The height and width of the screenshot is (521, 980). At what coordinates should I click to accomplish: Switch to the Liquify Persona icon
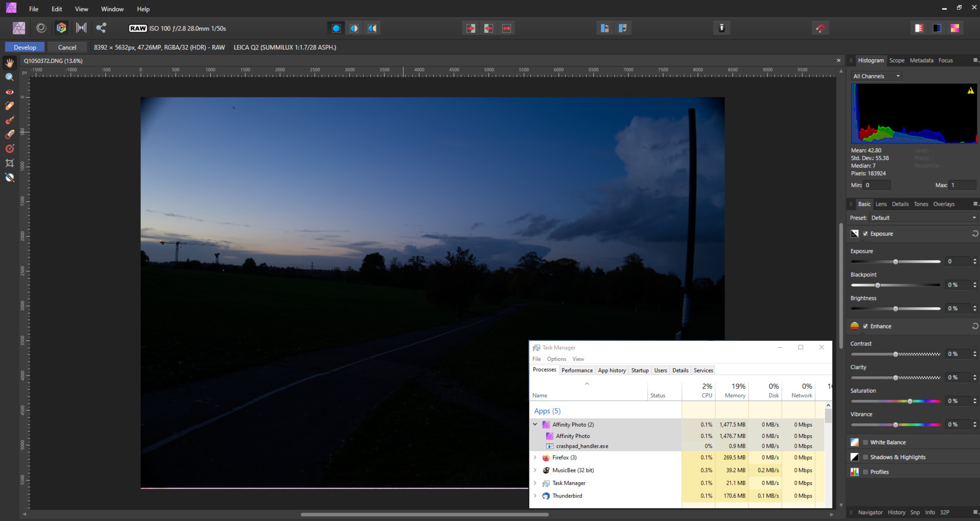[41, 28]
